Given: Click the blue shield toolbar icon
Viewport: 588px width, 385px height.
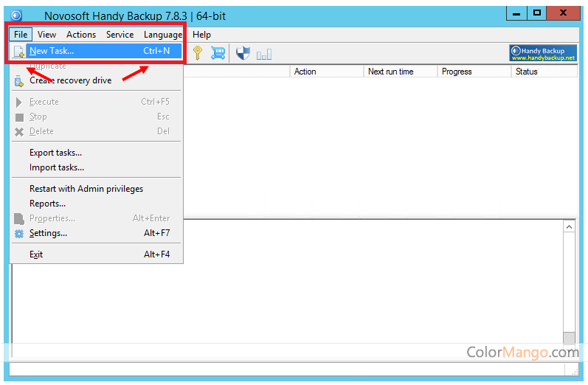Looking at the screenshot, I should [243, 52].
